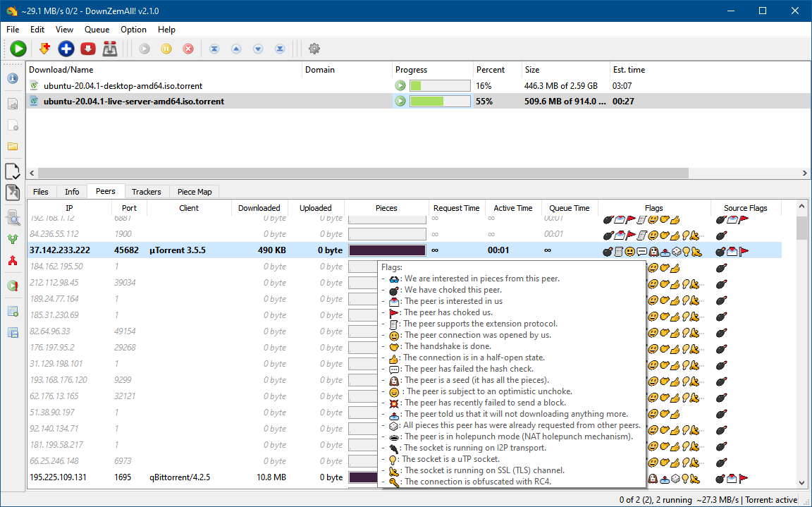Select peer 195.225.109.131 row

[404, 477]
